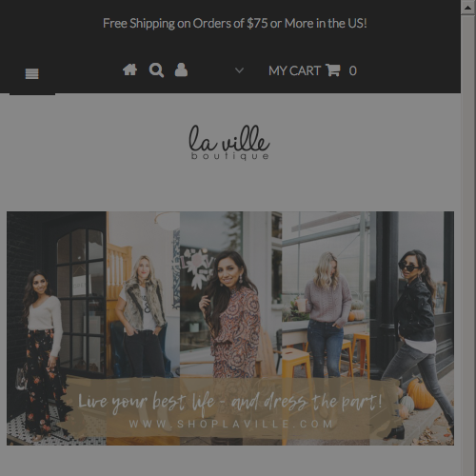Image resolution: width=476 pixels, height=476 pixels.
Task: Open the account user icon
Action: pos(181,69)
